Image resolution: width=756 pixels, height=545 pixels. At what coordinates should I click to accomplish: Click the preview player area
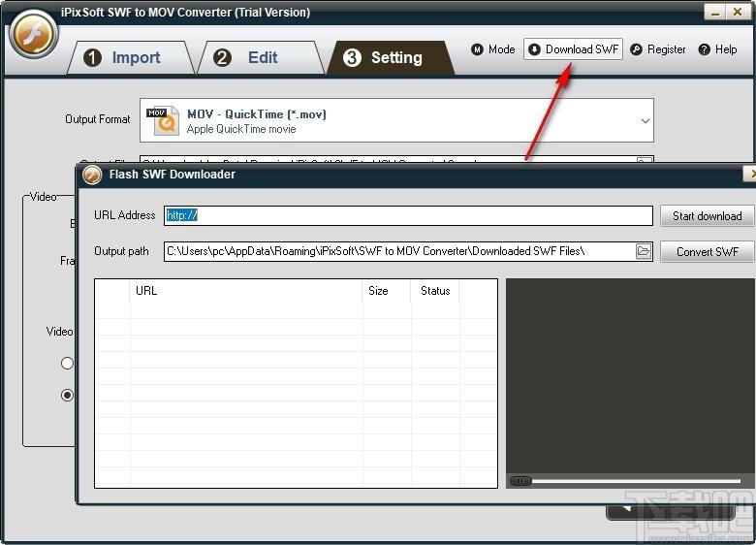630,376
